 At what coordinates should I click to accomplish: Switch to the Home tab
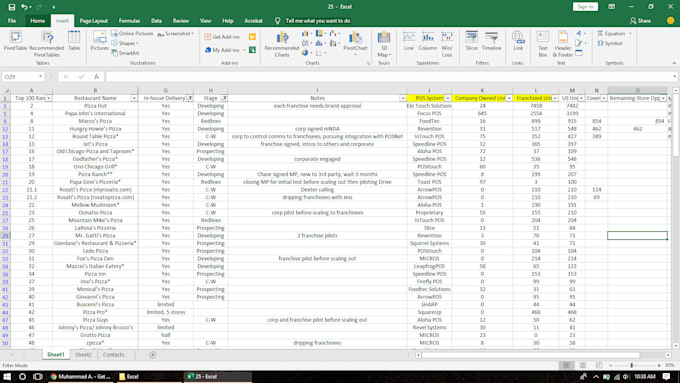point(37,21)
